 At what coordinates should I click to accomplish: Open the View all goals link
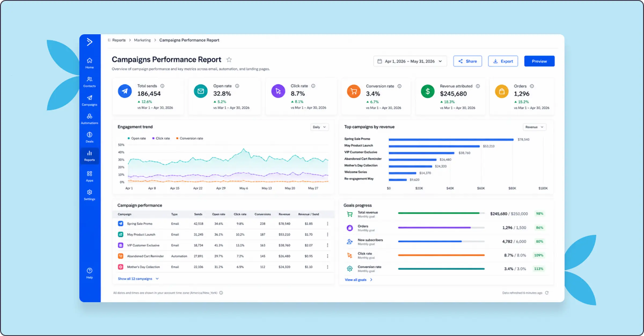tap(358, 280)
